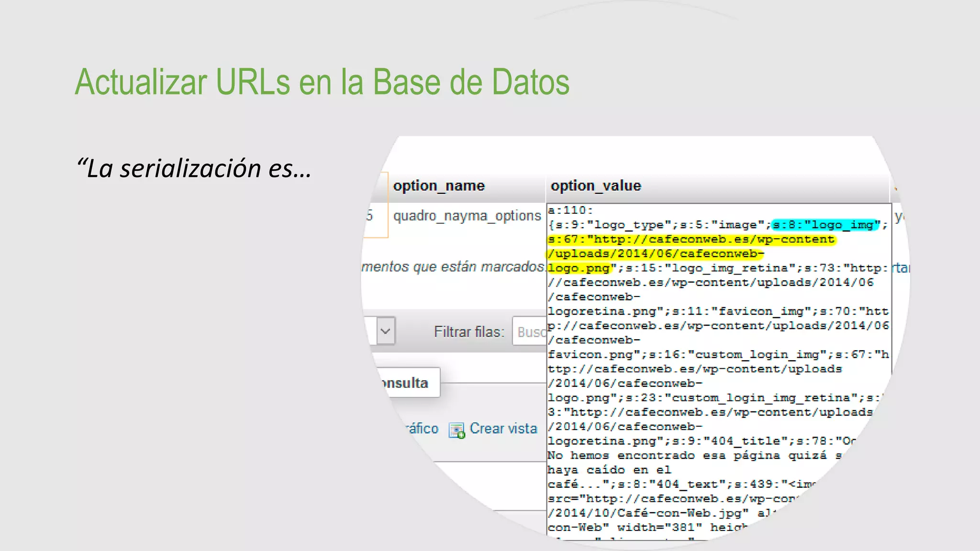Click the quote text La serialización es…
The width and height of the screenshot is (980, 551).
pos(194,168)
